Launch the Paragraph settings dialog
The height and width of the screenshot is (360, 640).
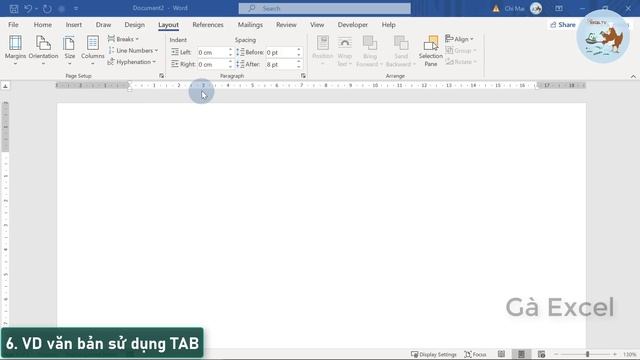pos(303,76)
